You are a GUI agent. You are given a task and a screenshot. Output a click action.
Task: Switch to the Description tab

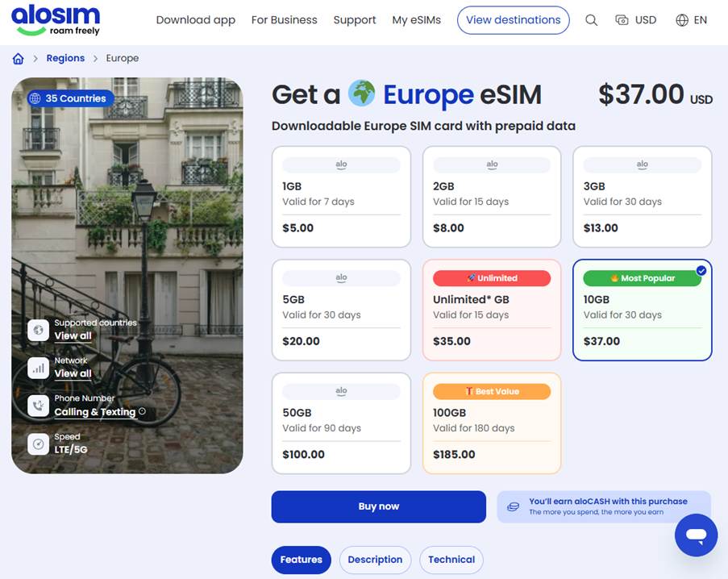[375, 560]
